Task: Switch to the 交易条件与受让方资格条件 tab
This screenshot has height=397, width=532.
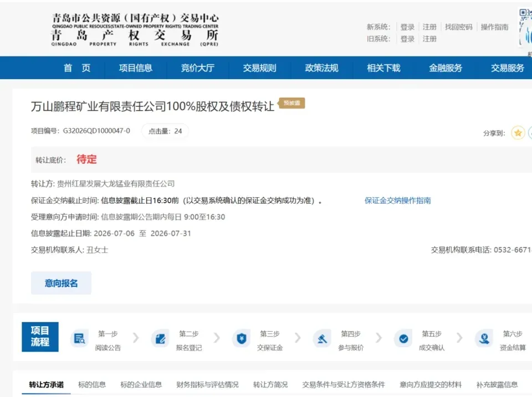Action: pyautogui.click(x=344, y=384)
